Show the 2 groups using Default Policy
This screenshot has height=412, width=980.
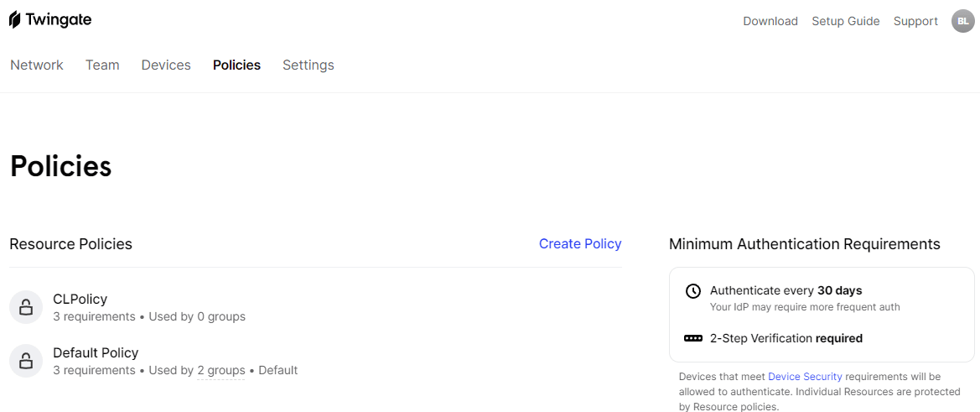point(221,371)
